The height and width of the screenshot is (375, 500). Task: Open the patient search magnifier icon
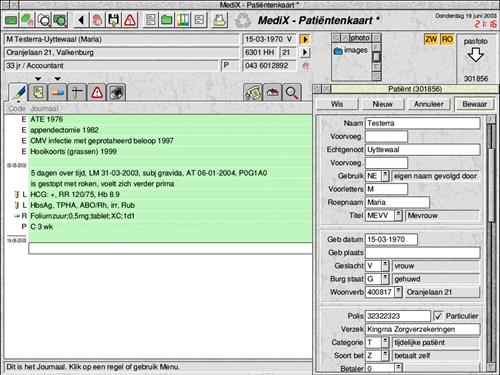[x=44, y=20]
